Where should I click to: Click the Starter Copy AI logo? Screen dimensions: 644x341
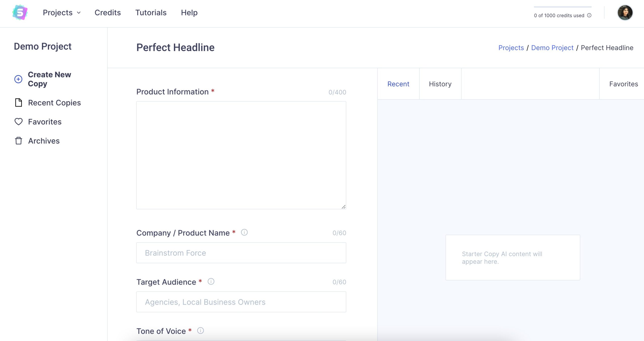[x=20, y=12]
